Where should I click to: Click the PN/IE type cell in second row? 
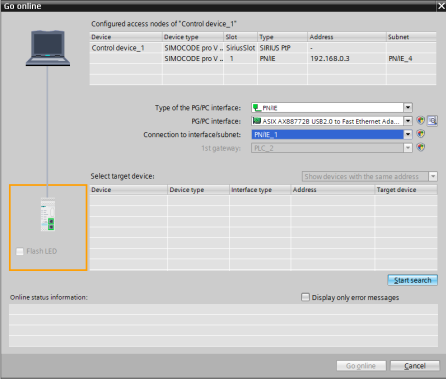(x=282, y=58)
